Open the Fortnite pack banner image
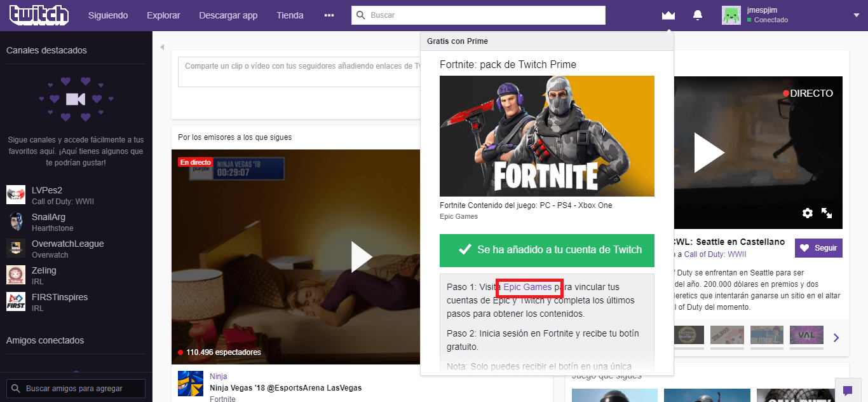The image size is (868, 402). [x=547, y=136]
